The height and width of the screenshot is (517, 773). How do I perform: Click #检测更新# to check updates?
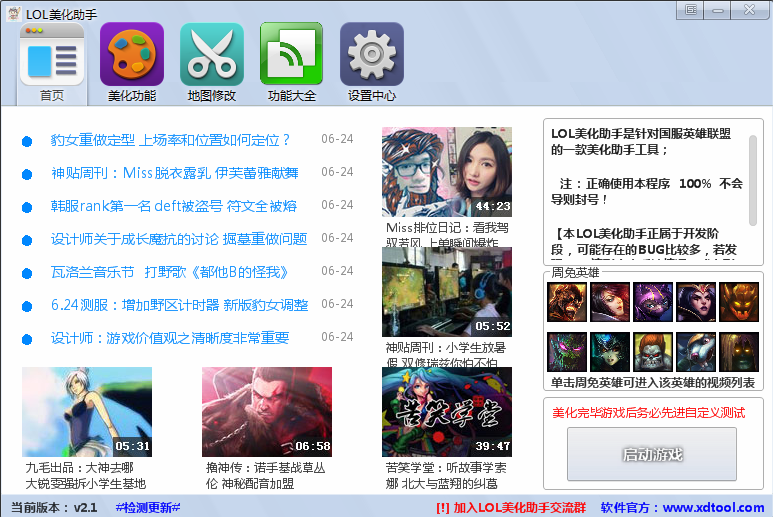pos(148,507)
